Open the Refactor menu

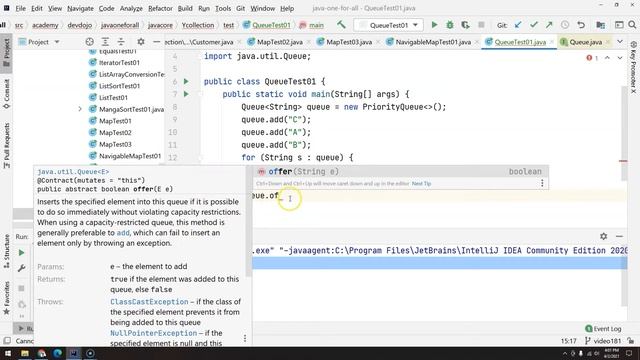160,8
